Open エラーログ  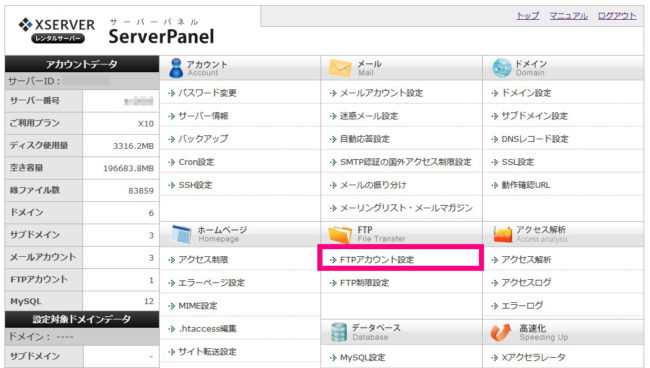coord(522,306)
